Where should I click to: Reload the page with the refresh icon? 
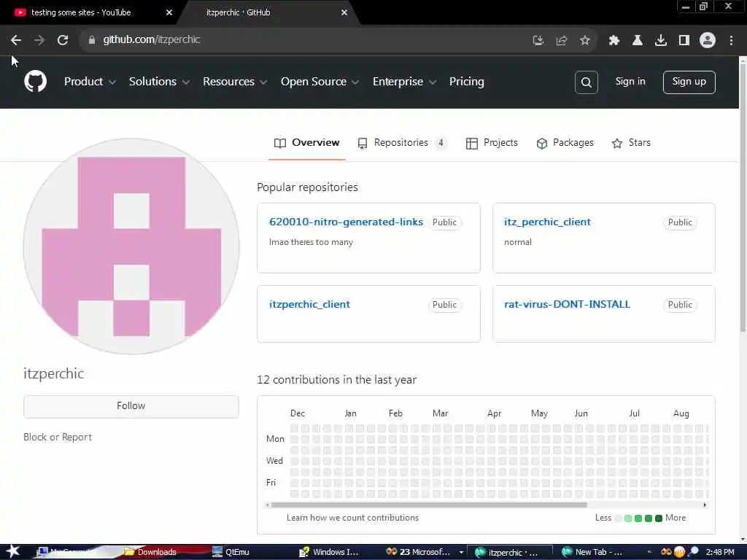[63, 41]
